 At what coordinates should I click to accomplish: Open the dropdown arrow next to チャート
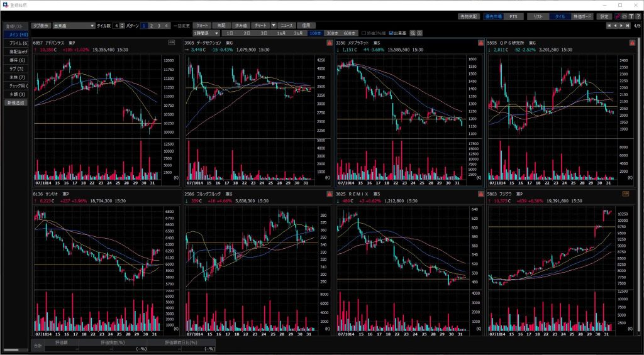[x=274, y=25]
